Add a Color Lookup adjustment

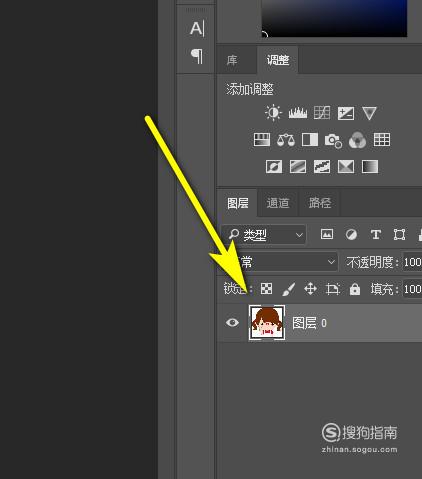point(382,140)
